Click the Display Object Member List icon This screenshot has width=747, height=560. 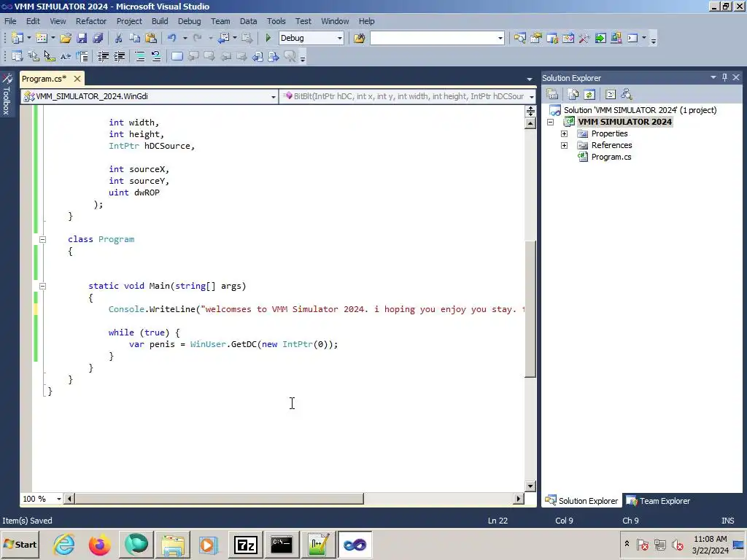click(x=18, y=57)
